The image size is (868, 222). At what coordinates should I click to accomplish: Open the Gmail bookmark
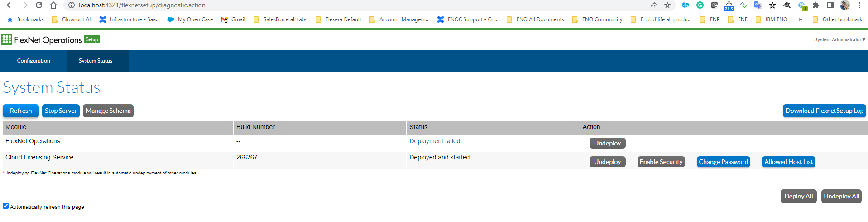(x=233, y=19)
